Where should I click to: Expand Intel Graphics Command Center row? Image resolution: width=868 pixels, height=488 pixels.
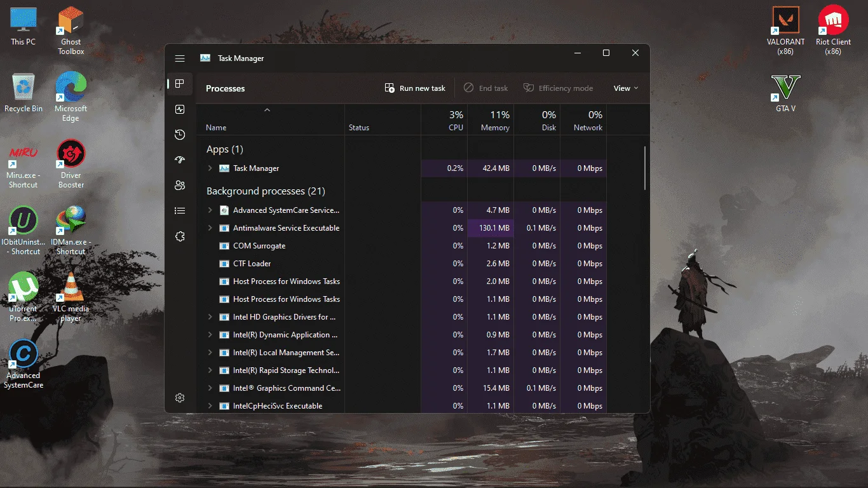click(x=210, y=388)
